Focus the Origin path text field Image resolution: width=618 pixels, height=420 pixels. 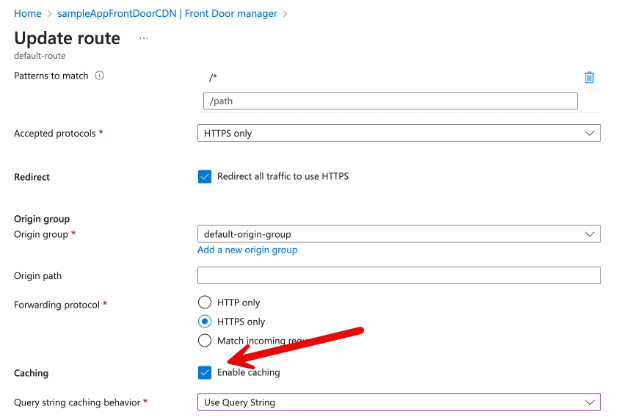click(x=399, y=275)
